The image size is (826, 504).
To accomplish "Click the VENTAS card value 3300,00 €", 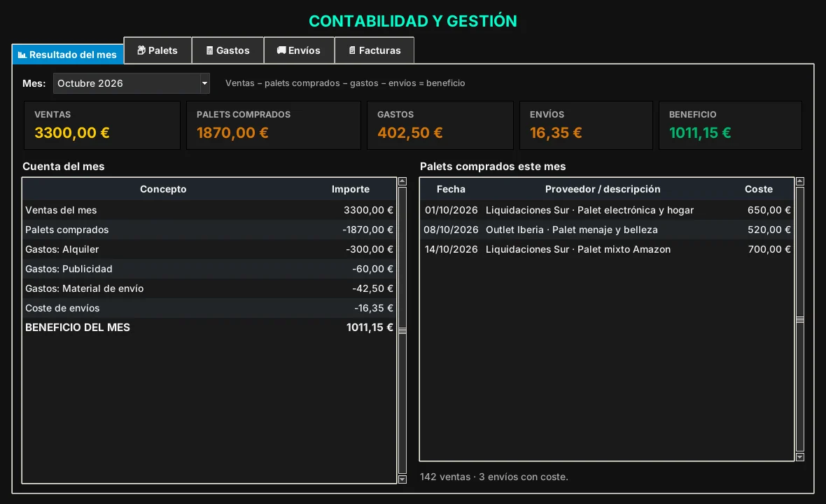I will (x=72, y=133).
